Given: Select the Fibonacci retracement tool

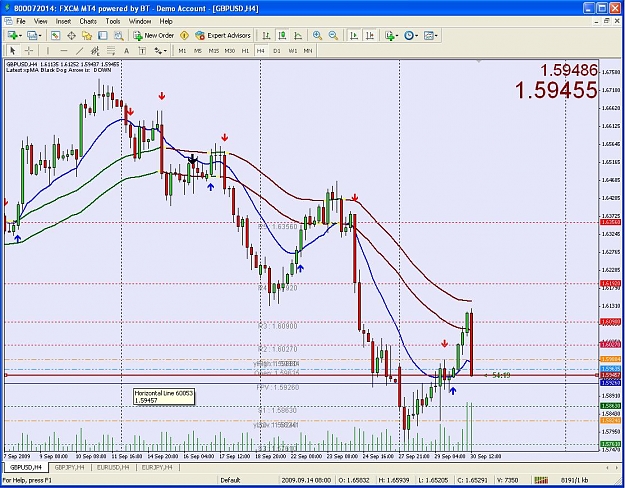Looking at the screenshot, I should pos(111,51).
